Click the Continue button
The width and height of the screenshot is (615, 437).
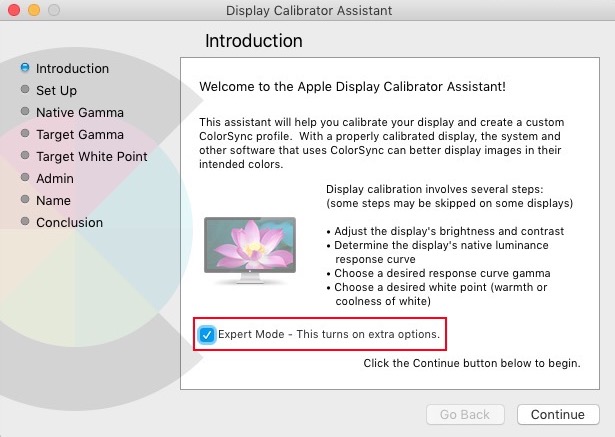tap(558, 415)
